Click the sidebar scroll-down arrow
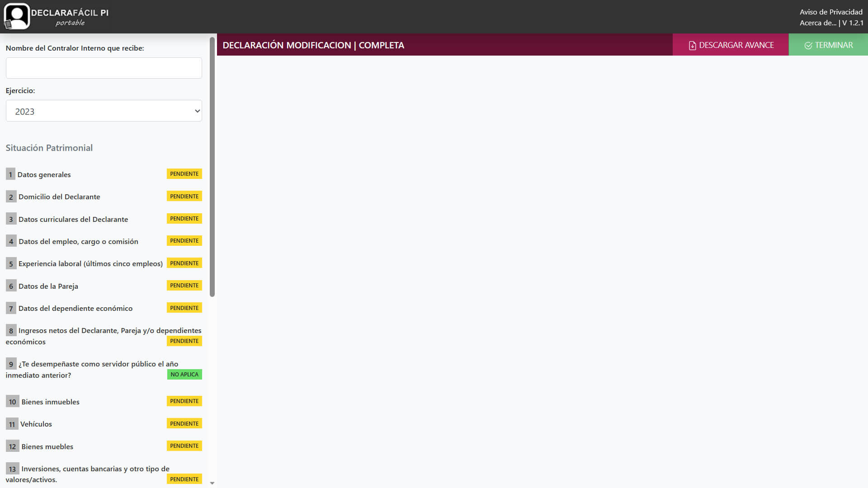The image size is (868, 488). point(212,483)
